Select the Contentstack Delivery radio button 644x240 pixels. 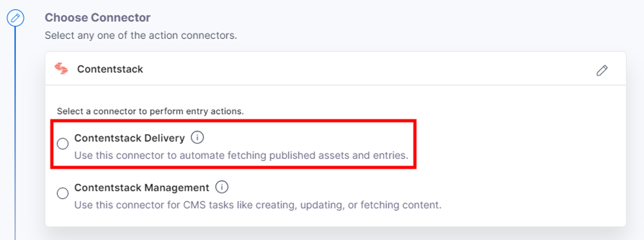(63, 144)
